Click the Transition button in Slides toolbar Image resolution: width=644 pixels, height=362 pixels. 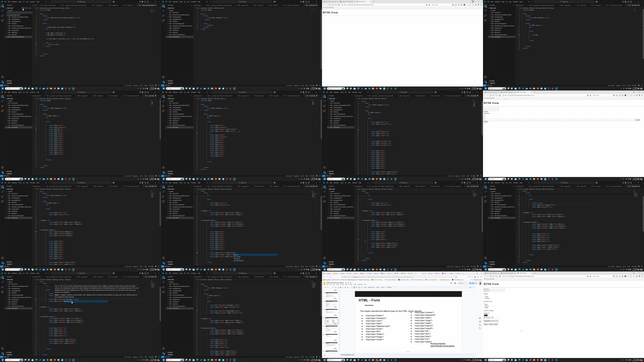click(389, 287)
